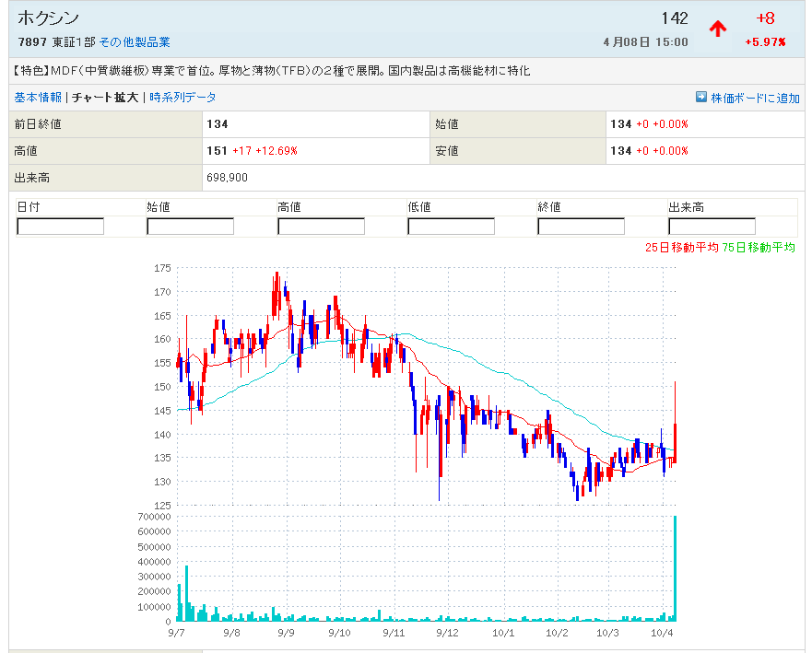Click the ホクシン company name heading
Viewport: 812px width, 653px height.
(x=49, y=18)
